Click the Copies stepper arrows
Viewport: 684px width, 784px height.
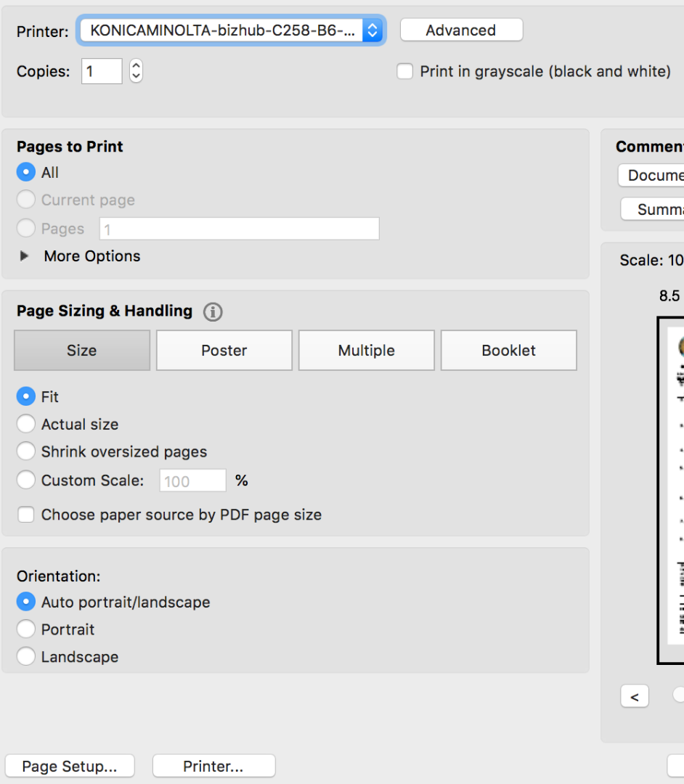click(136, 71)
